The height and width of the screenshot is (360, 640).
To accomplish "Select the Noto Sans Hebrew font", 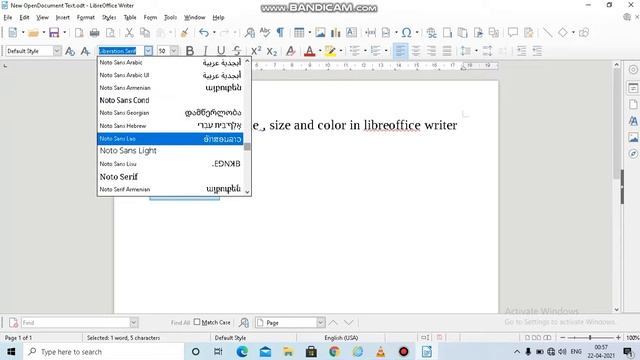I will 170,126.
